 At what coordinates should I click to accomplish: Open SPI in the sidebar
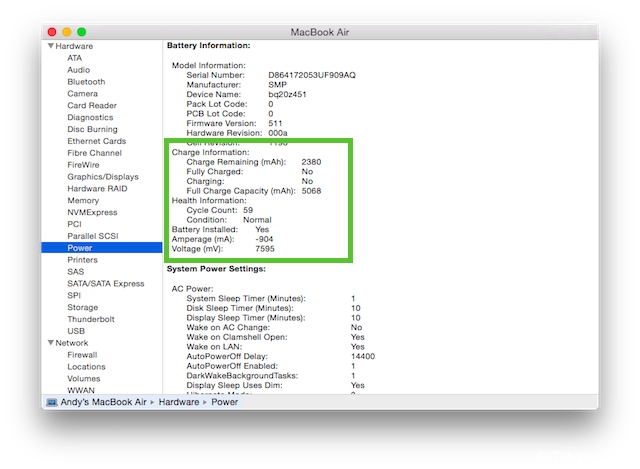pyautogui.click(x=74, y=295)
